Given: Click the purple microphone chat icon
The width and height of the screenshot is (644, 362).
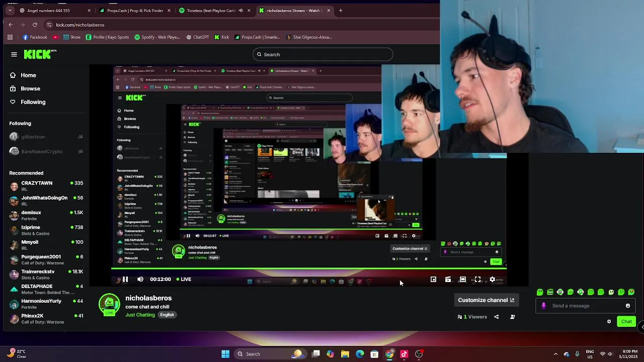Looking at the screenshot, I should (x=543, y=306).
